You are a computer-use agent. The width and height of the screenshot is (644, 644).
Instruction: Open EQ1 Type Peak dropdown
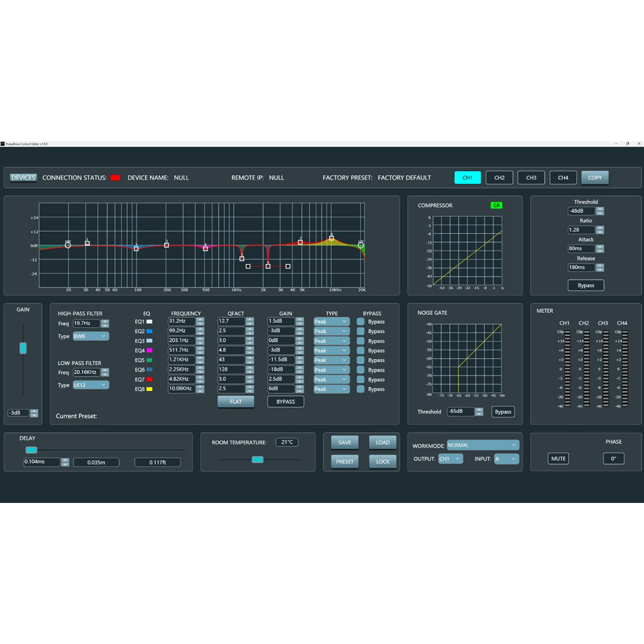(332, 321)
